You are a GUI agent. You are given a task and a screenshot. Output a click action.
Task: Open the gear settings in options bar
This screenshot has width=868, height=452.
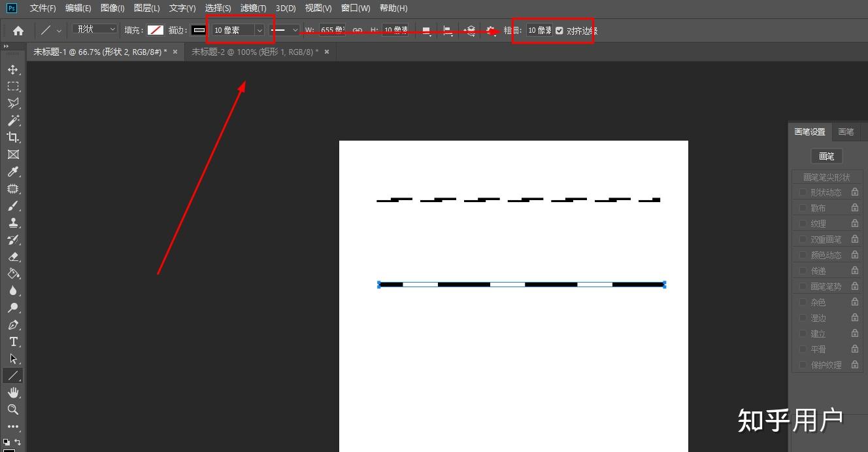tap(492, 30)
